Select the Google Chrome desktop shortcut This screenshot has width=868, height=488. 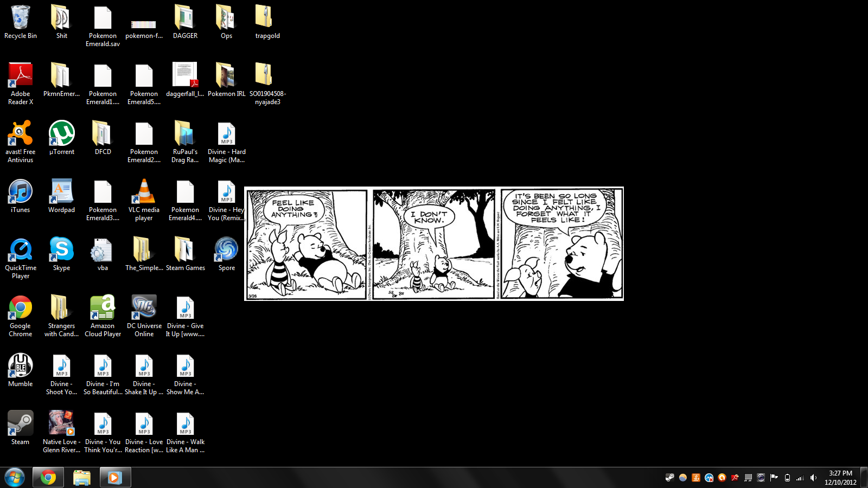21,316
